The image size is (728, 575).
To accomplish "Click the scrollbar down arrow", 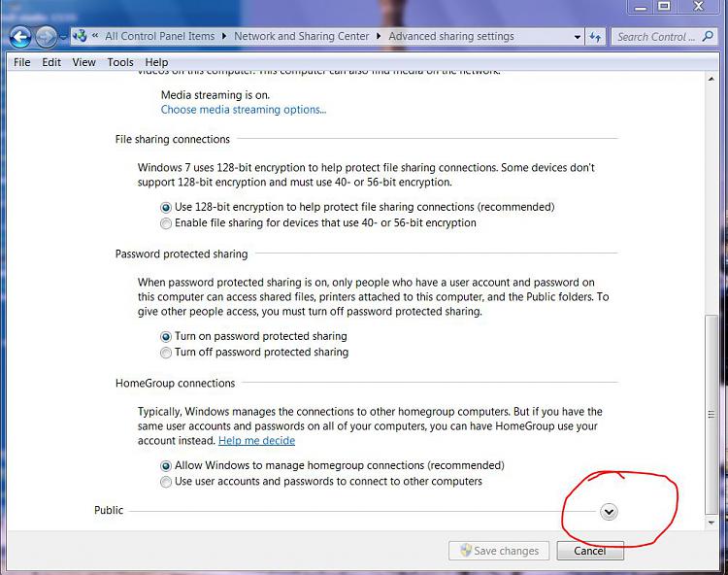I will point(711,523).
